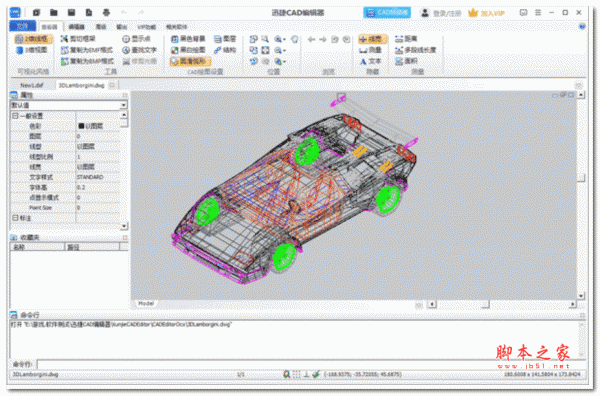
Task: Open the 图层 layers tool
Action: point(225,39)
